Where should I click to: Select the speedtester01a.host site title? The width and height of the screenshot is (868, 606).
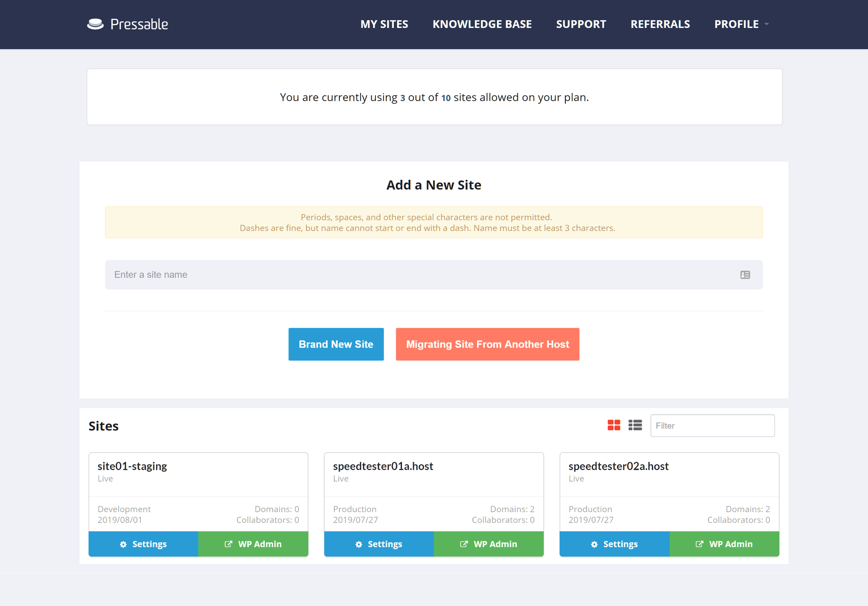383,466
